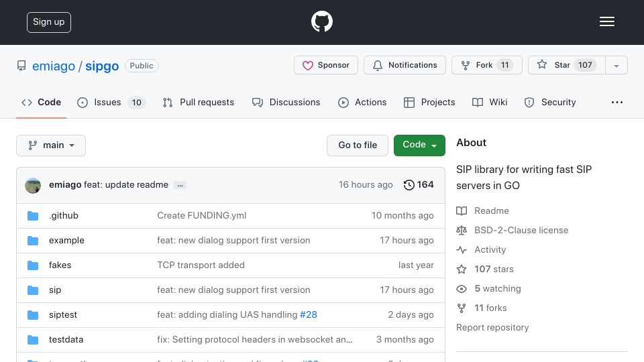Open the sipgo repository link
This screenshot has height=362, width=644.
pyautogui.click(x=102, y=66)
